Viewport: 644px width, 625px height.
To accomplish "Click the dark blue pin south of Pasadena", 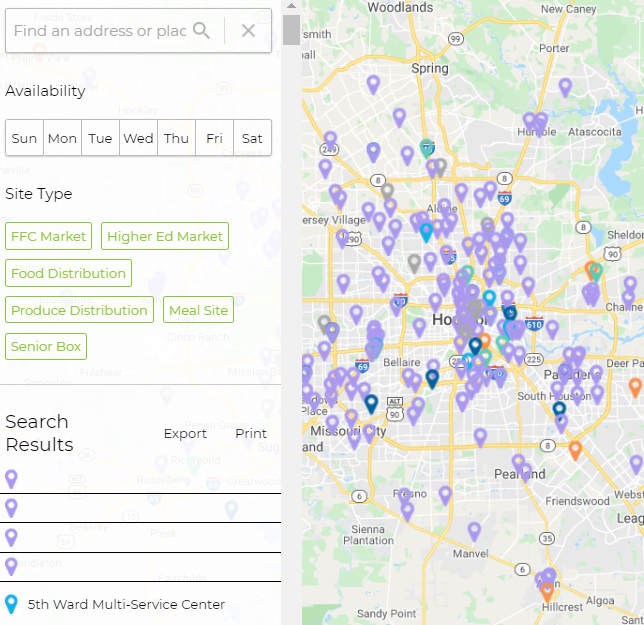I will (559, 409).
